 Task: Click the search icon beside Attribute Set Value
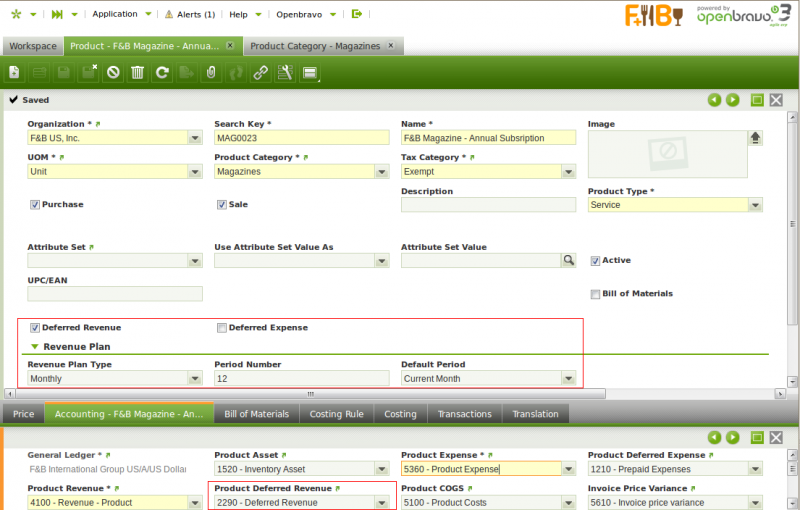(568, 260)
